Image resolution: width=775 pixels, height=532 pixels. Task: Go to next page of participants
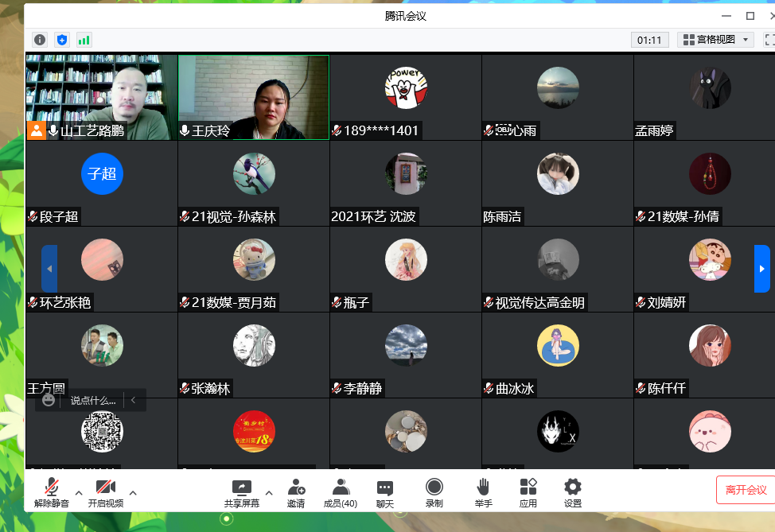pyautogui.click(x=761, y=269)
